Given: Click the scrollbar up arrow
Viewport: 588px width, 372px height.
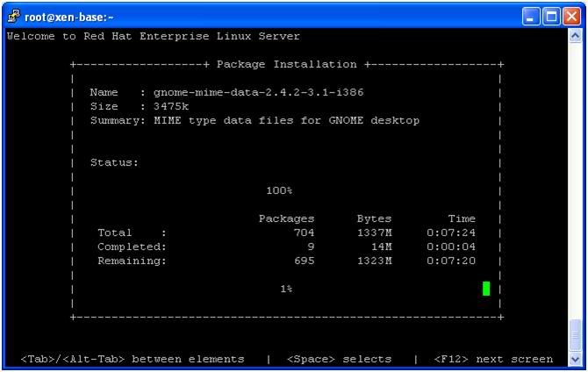Looking at the screenshot, I should pos(575,36).
